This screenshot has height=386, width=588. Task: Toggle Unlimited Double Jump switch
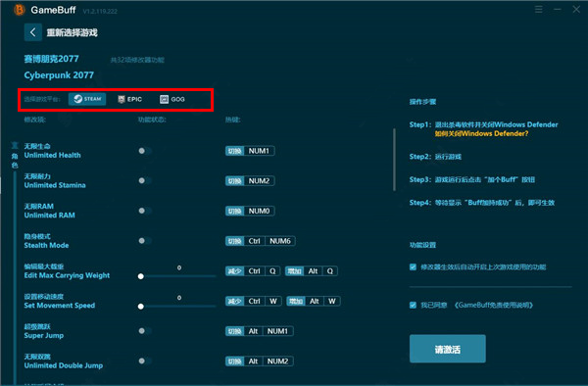[144, 361]
